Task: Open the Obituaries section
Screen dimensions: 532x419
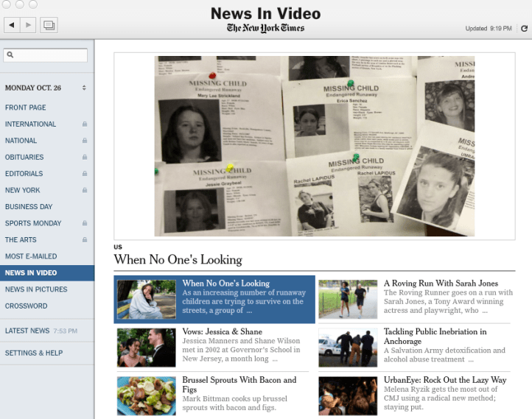Action: 24,157
